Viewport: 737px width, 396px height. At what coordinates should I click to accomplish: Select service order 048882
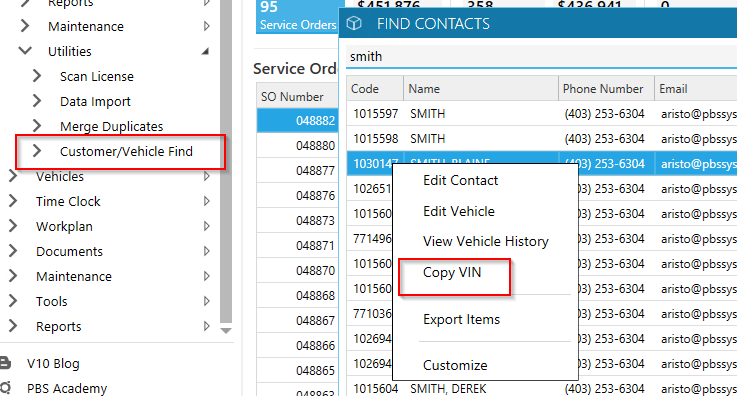tap(298, 120)
